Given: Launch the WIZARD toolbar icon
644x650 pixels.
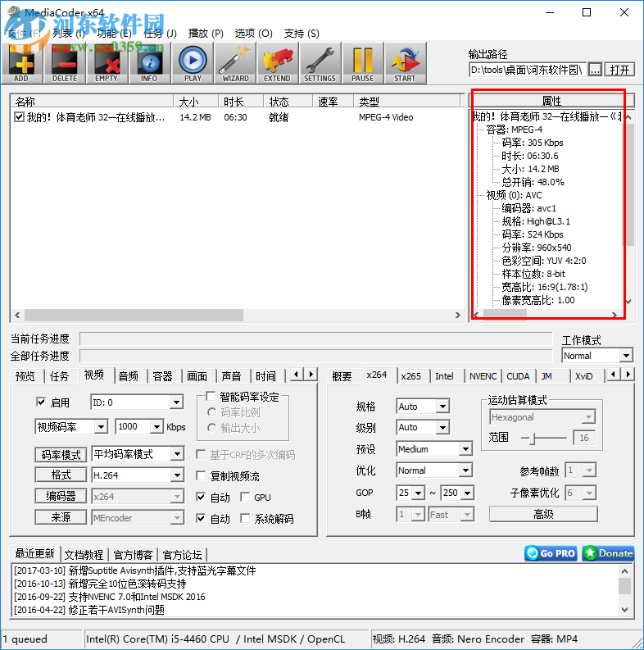Looking at the screenshot, I should coord(235,63).
